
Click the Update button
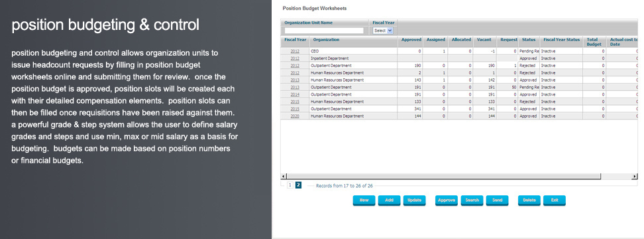[x=414, y=200]
